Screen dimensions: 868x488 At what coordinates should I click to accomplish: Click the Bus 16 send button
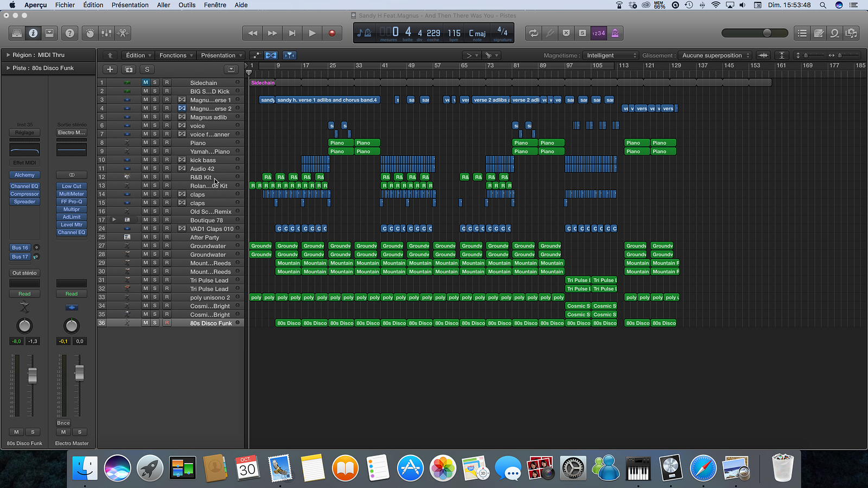[20, 248]
